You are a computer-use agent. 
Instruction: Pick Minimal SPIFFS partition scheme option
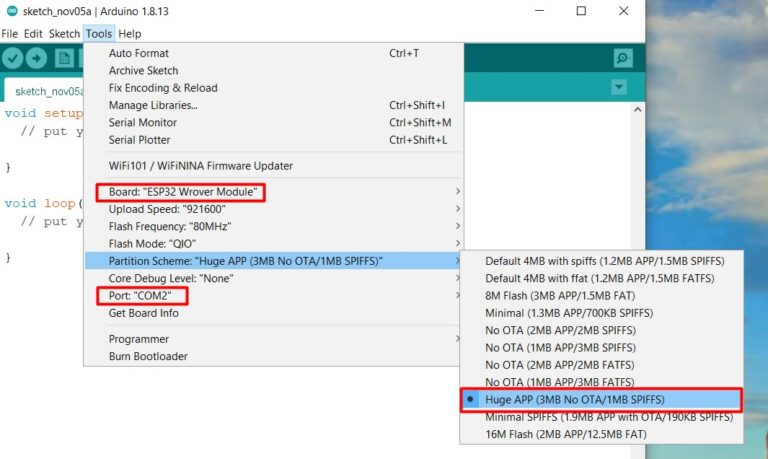tap(608, 417)
